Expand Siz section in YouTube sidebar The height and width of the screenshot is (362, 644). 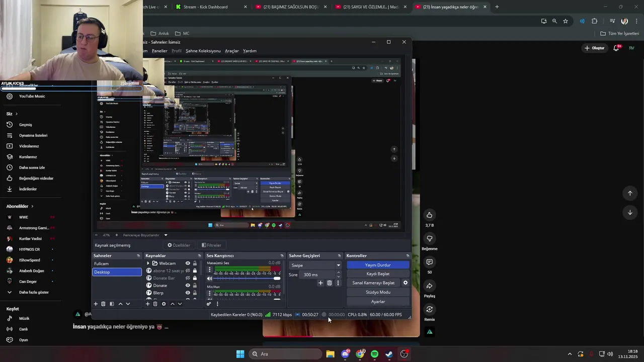coord(12,114)
